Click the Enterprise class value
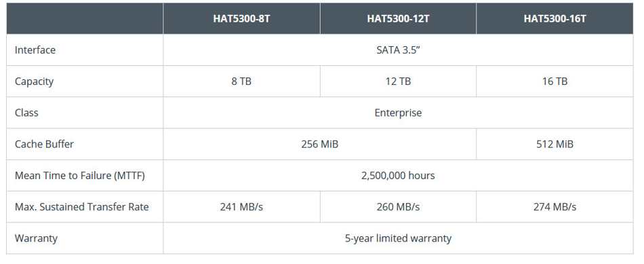Screen dimensions: 644x264 [398, 113]
